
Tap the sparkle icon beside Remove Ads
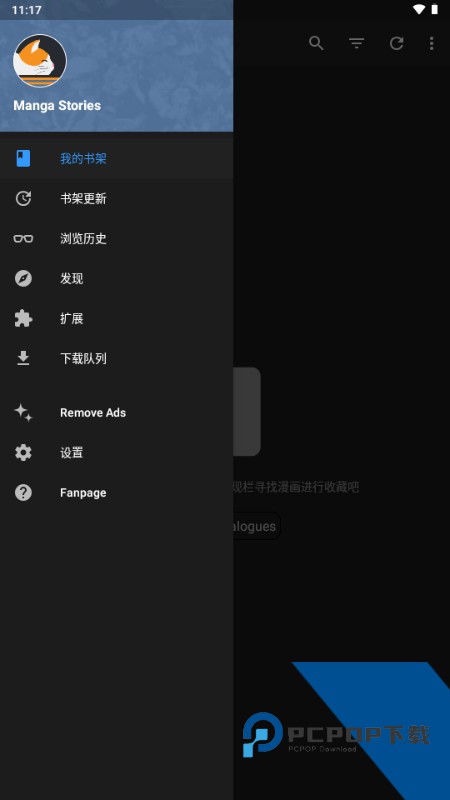[x=23, y=413]
